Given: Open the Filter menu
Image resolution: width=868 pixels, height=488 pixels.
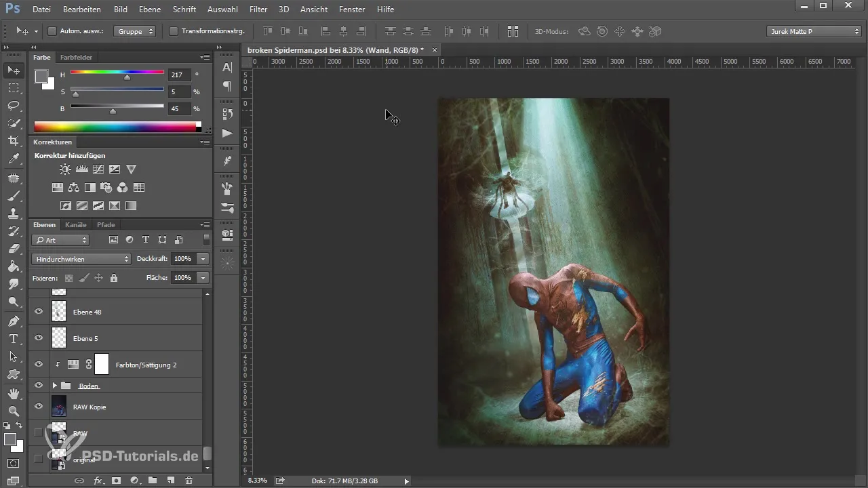Looking at the screenshot, I should pyautogui.click(x=258, y=9).
